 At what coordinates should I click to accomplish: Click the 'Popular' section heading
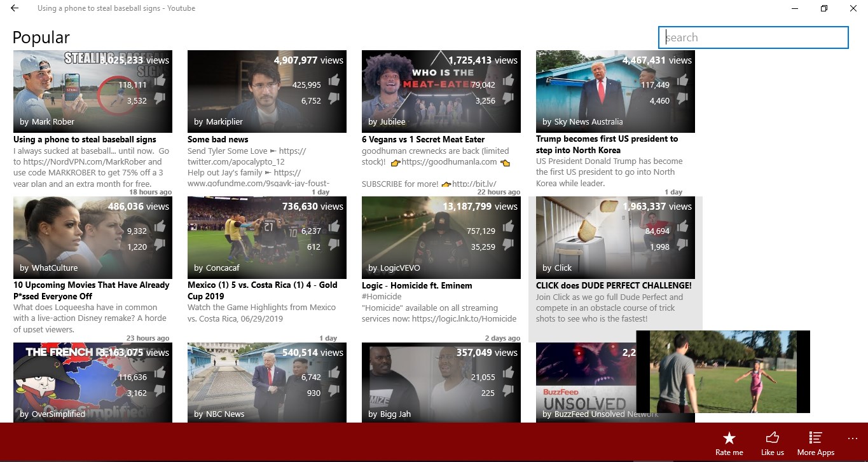pos(41,37)
